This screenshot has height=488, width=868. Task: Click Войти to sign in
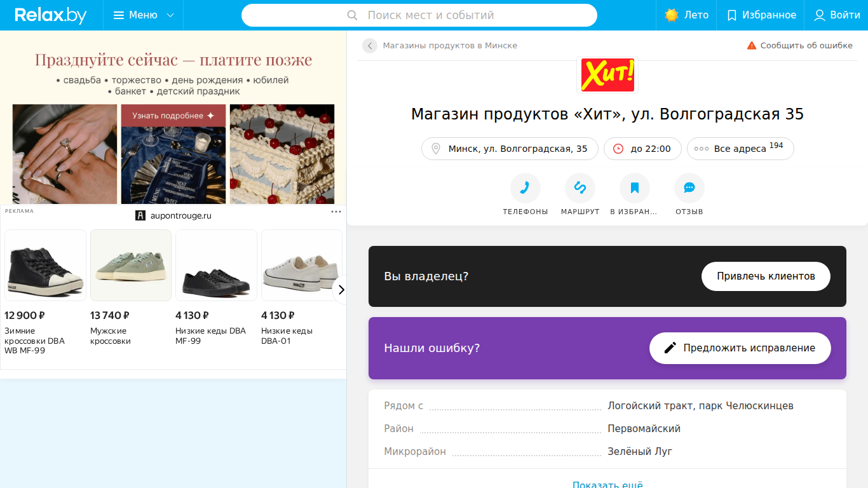[837, 15]
